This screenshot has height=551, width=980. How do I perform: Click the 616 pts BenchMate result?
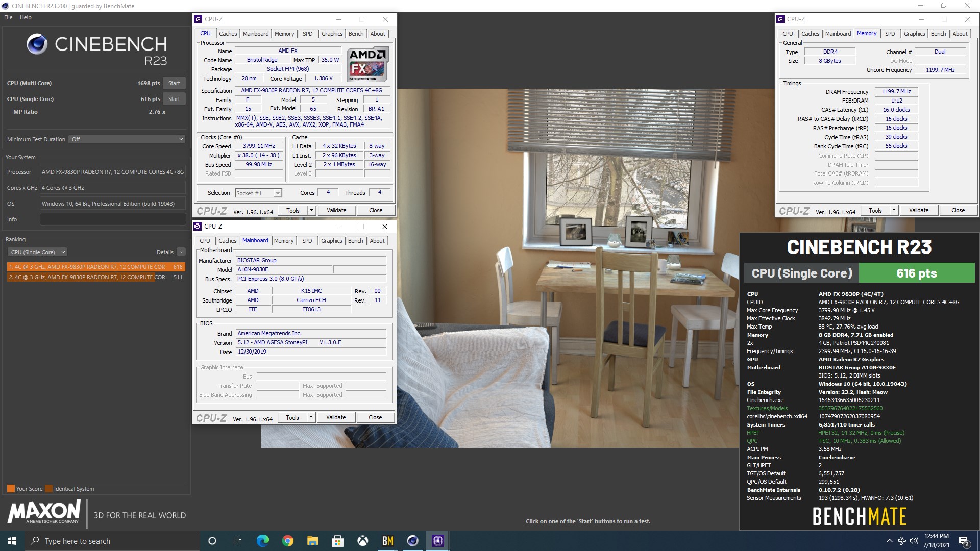917,273
